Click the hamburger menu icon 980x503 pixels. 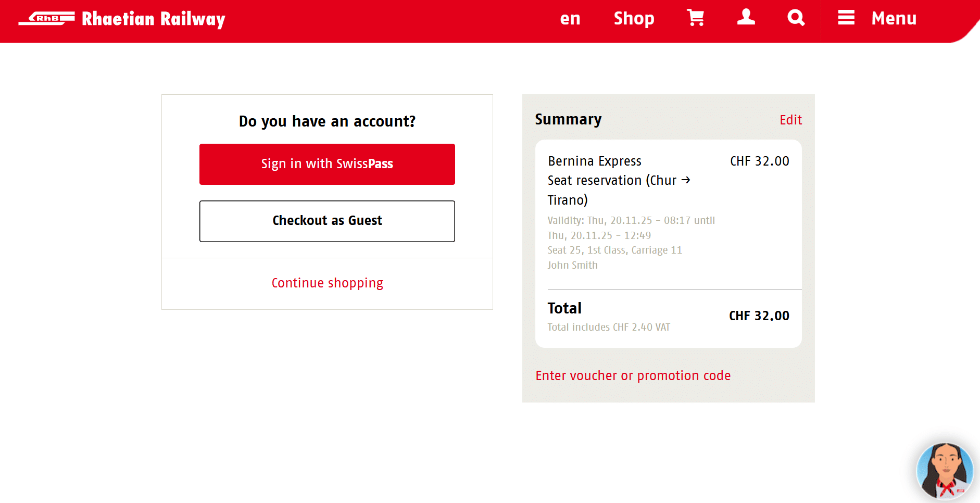click(x=846, y=18)
